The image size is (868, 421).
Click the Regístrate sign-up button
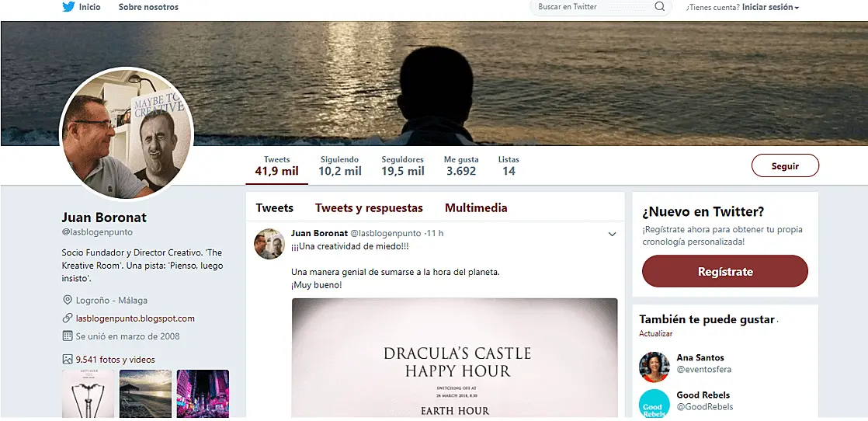(724, 272)
